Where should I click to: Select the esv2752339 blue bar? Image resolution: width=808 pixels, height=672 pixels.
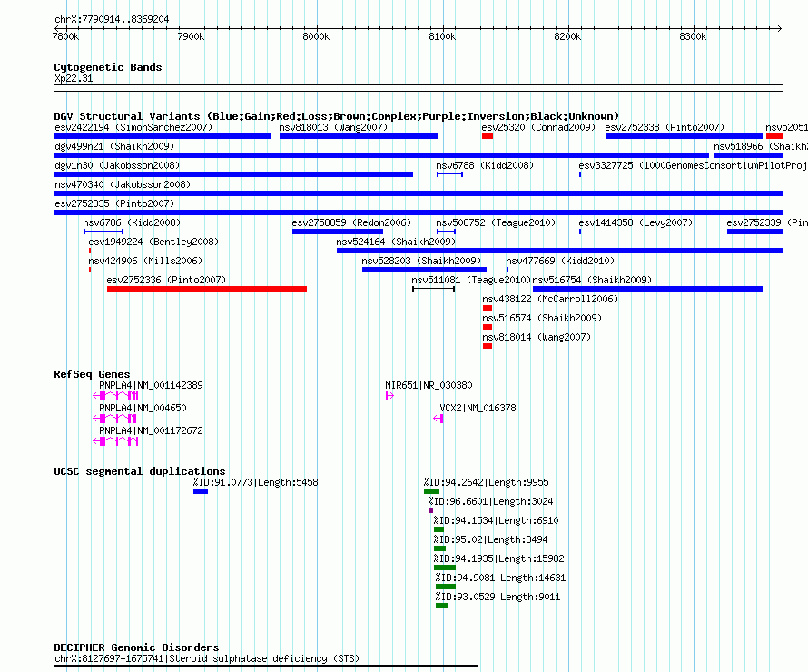pyautogui.click(x=755, y=232)
